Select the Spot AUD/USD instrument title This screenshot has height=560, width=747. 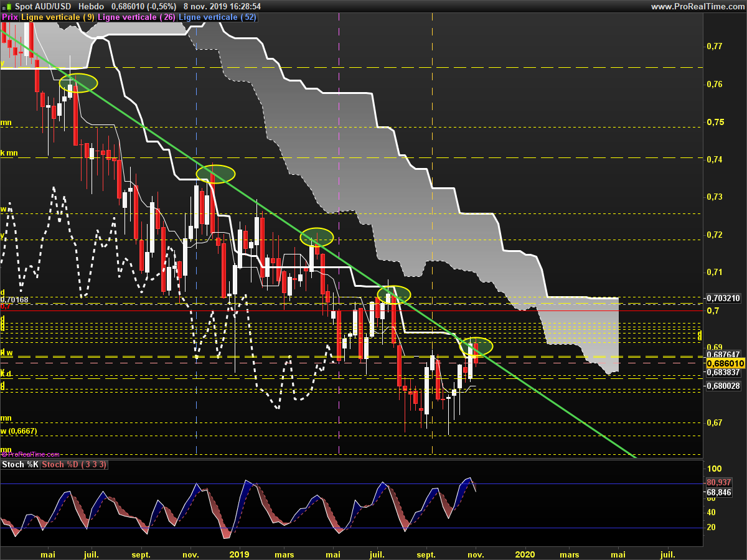(44, 6)
